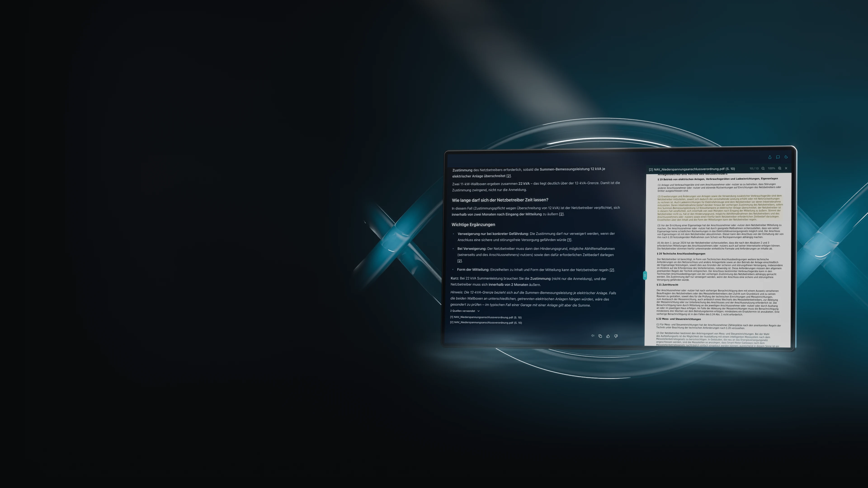Copy the answer with the copy icon
Screen dimensions: 868x488
600,336
